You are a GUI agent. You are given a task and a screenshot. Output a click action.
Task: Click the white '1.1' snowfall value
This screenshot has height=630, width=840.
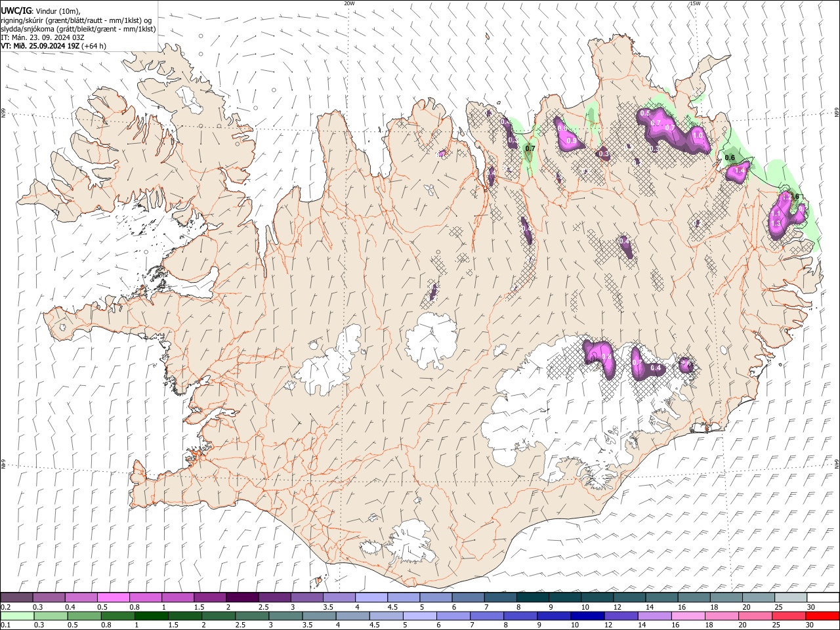point(776,214)
